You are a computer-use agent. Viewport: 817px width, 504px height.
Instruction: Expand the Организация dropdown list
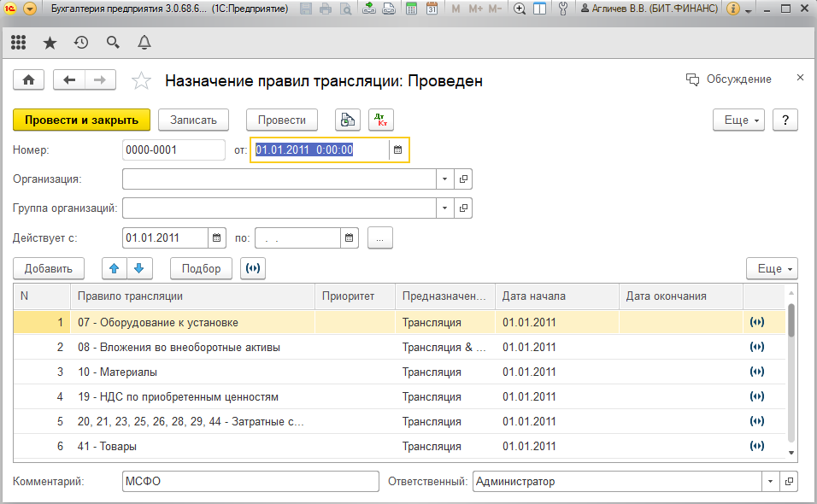[x=445, y=179]
